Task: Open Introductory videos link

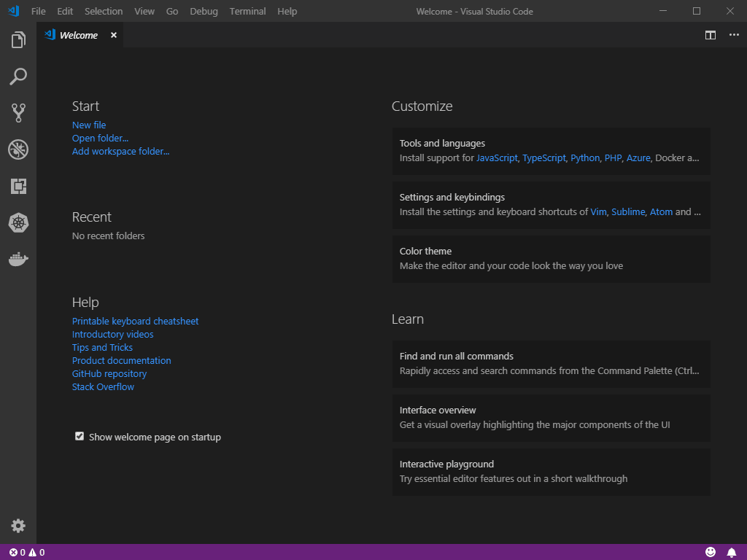Action: [x=113, y=334]
